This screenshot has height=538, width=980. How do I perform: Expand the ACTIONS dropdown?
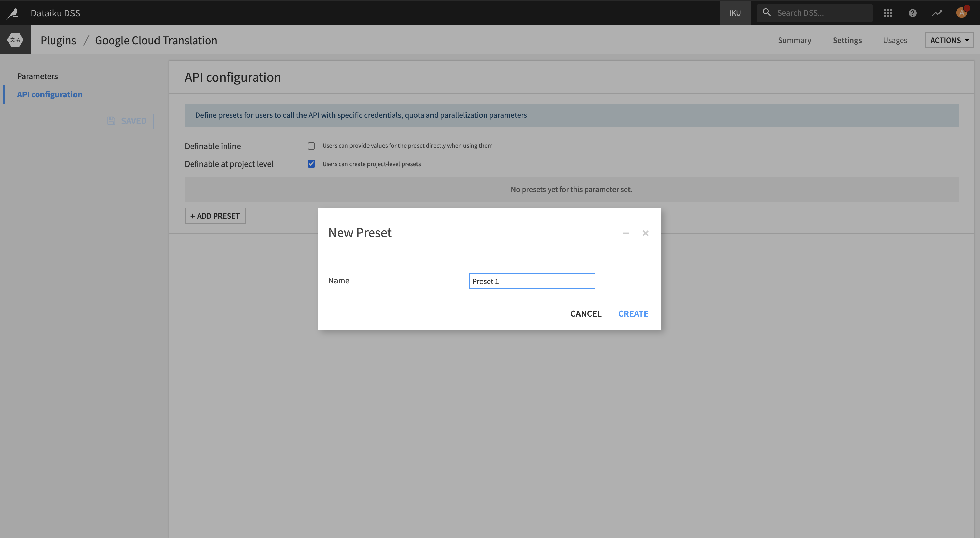(x=949, y=40)
